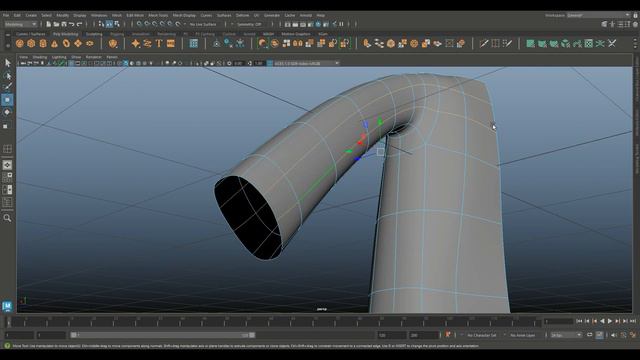Create a polygon disc from the shelf

pyautogui.click(x=89, y=43)
